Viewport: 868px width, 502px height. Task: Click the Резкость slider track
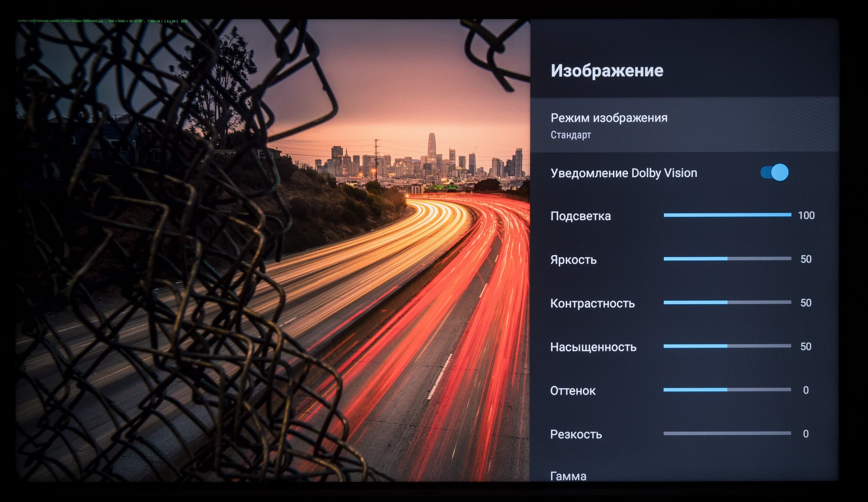click(727, 433)
